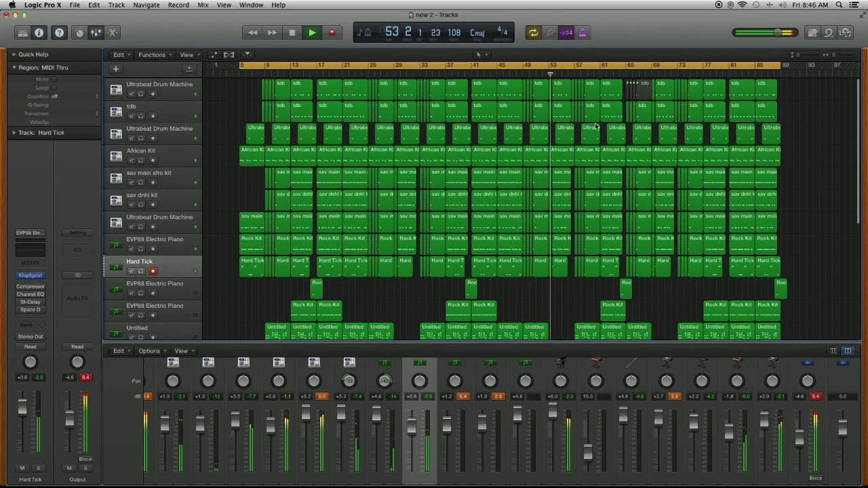This screenshot has width=868, height=488.
Task: Open the tracks area Functions menu
Action: (154, 55)
